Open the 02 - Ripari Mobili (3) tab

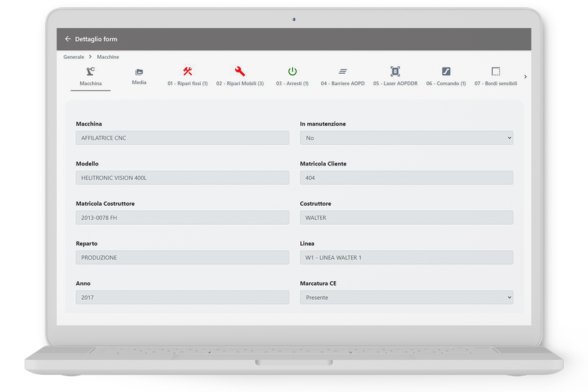tap(240, 83)
